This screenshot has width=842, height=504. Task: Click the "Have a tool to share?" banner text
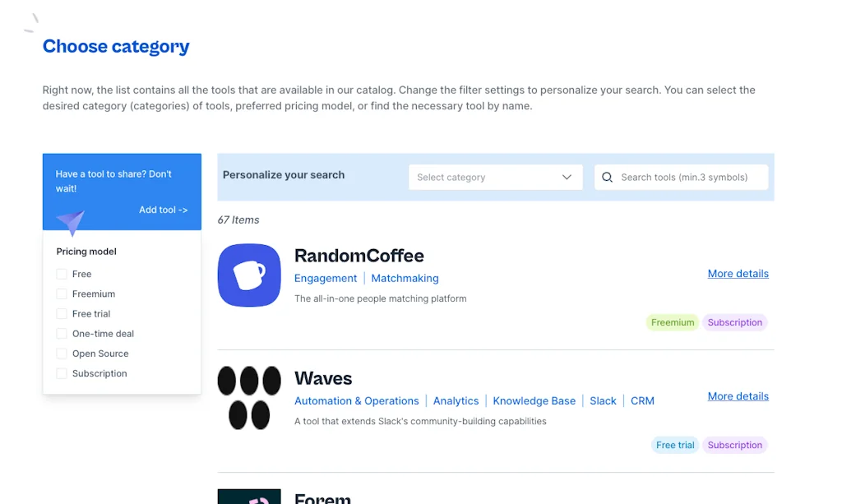click(x=113, y=182)
